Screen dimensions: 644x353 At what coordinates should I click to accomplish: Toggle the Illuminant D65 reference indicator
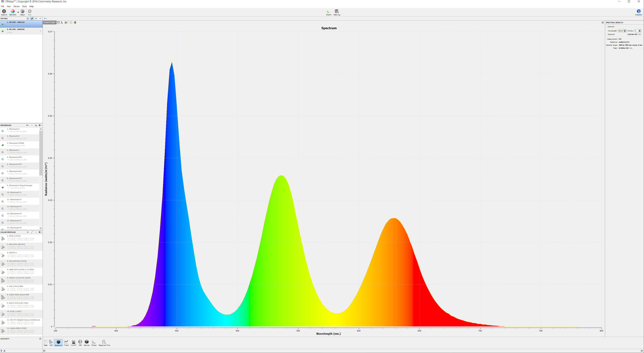(x=3, y=173)
